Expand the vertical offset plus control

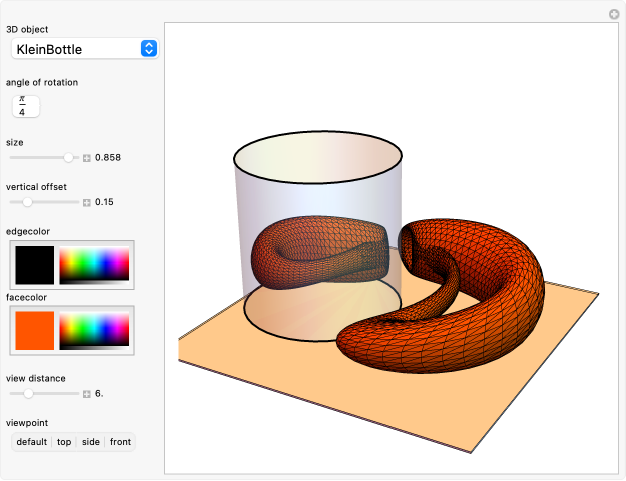point(87,202)
